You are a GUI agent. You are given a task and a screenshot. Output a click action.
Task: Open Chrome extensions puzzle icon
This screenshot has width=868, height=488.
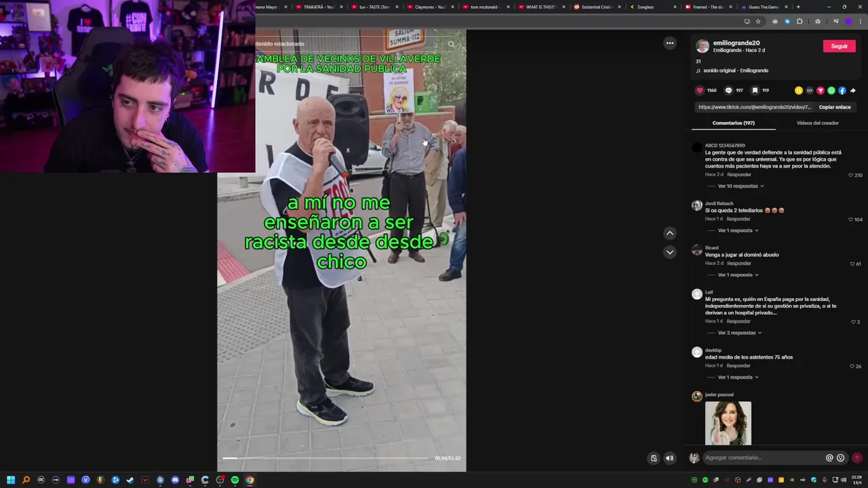click(800, 21)
